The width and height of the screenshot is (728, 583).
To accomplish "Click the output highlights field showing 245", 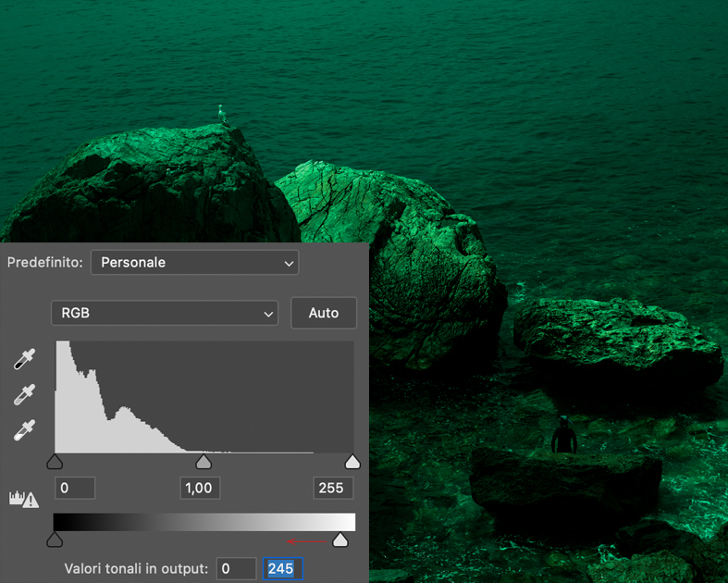I will click(x=282, y=568).
